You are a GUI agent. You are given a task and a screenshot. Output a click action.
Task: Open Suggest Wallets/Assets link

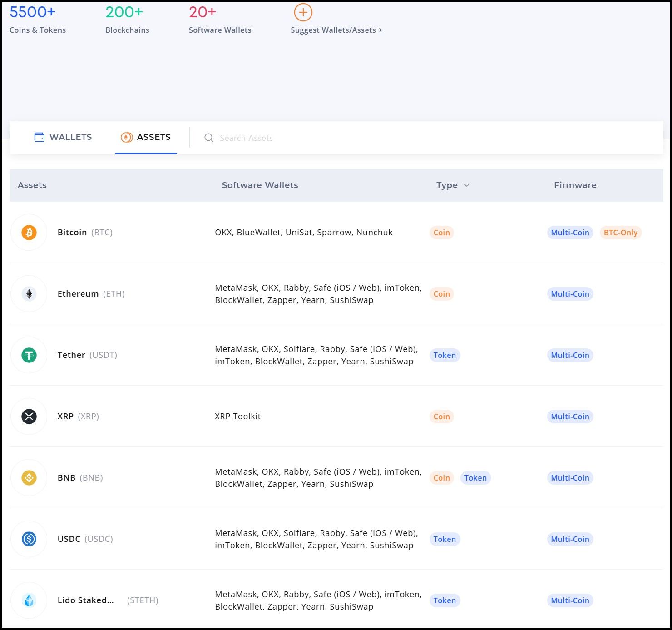click(x=336, y=30)
